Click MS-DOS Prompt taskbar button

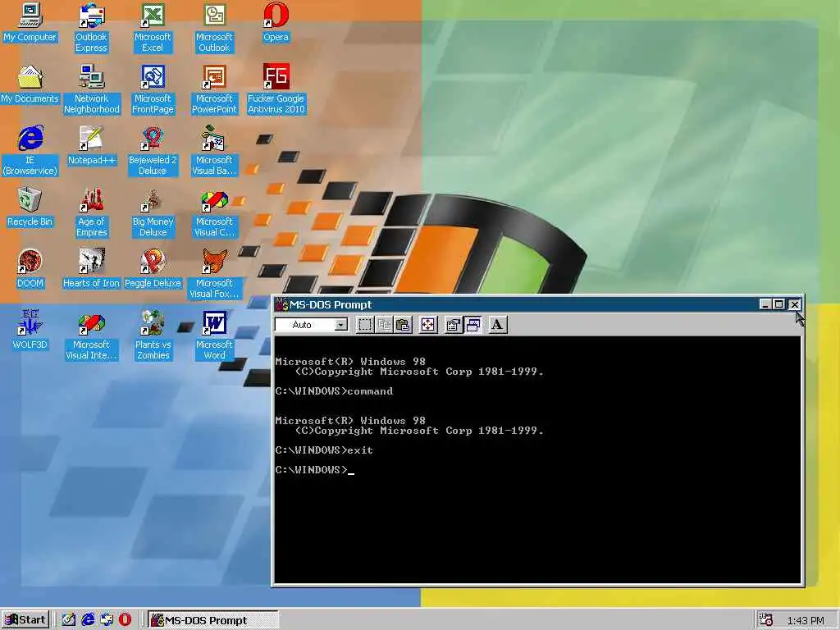click(x=213, y=620)
